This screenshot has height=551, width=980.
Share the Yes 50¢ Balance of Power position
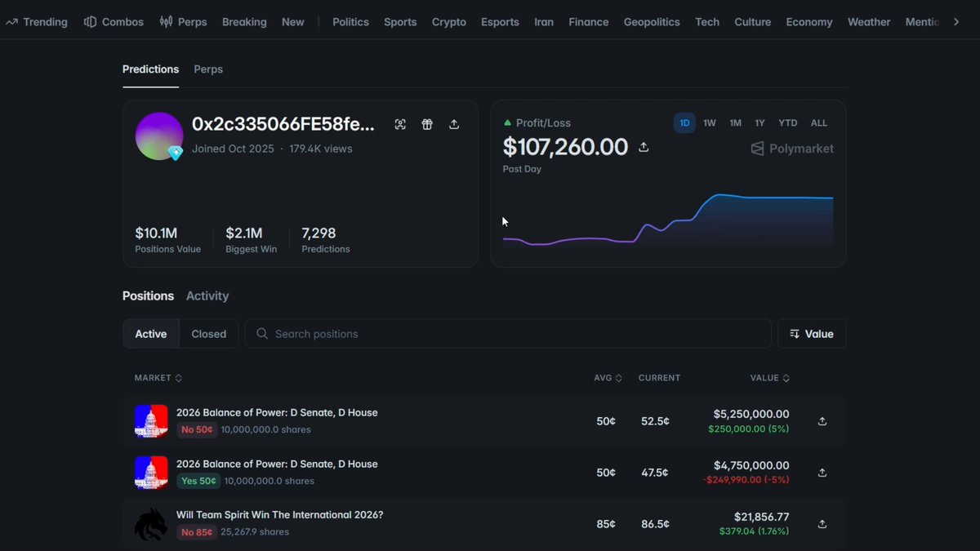pyautogui.click(x=822, y=473)
